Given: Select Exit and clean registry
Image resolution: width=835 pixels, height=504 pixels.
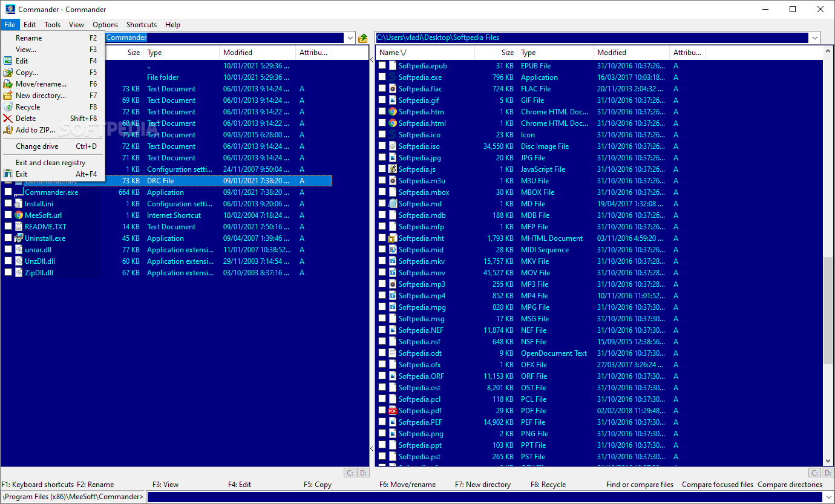Looking at the screenshot, I should (x=53, y=162).
